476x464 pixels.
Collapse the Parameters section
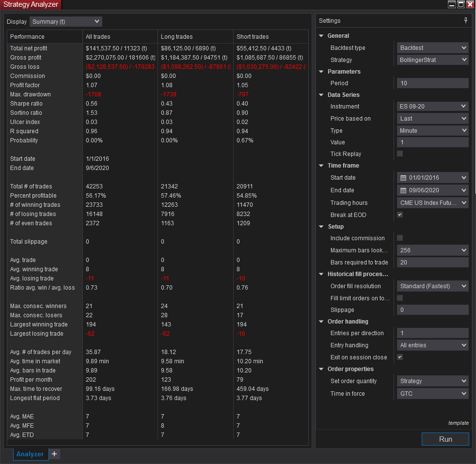(x=321, y=72)
